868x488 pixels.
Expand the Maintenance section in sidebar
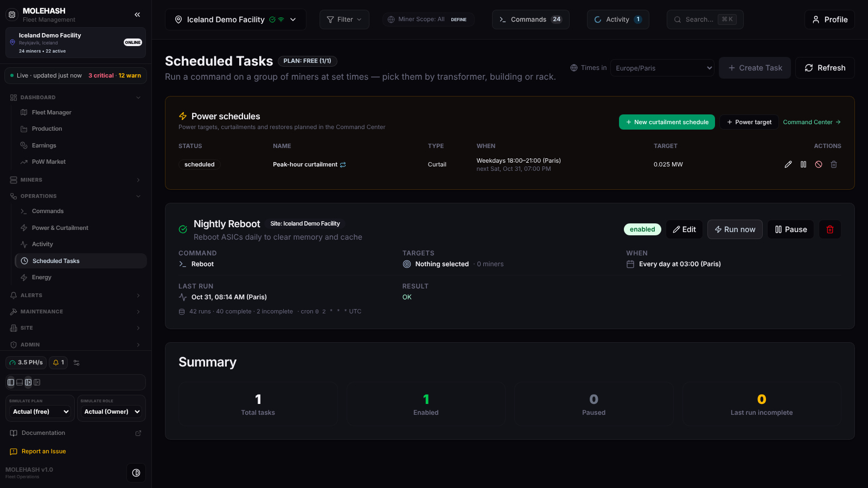coord(75,312)
